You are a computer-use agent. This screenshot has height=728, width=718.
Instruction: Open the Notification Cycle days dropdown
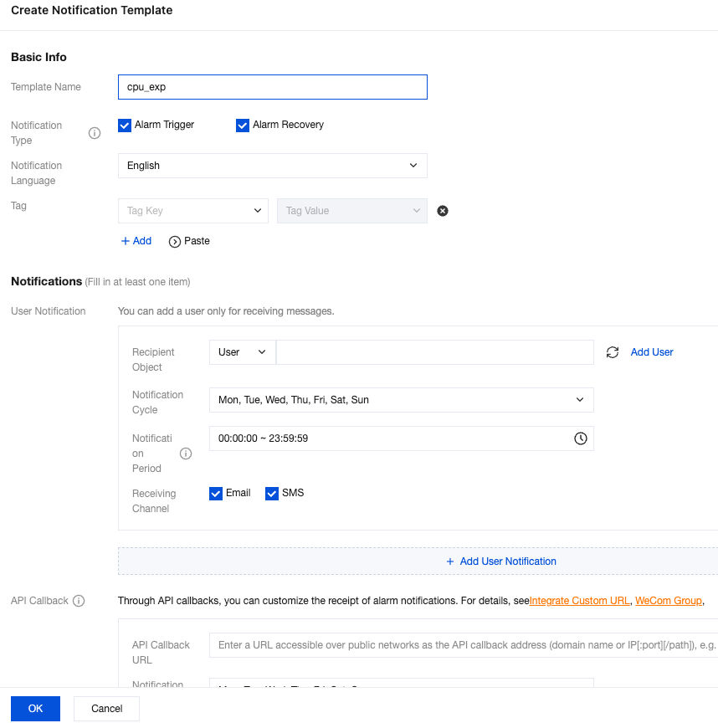[401, 400]
